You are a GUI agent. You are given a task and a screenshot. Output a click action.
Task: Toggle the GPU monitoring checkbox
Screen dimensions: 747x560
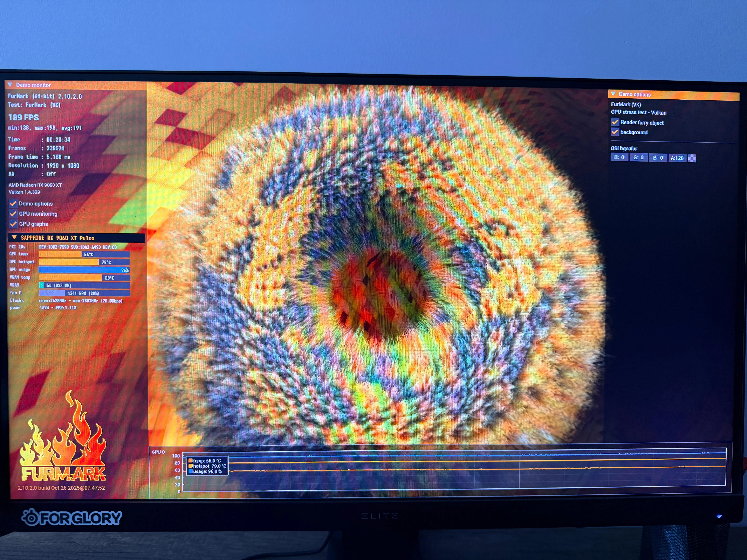click(13, 214)
